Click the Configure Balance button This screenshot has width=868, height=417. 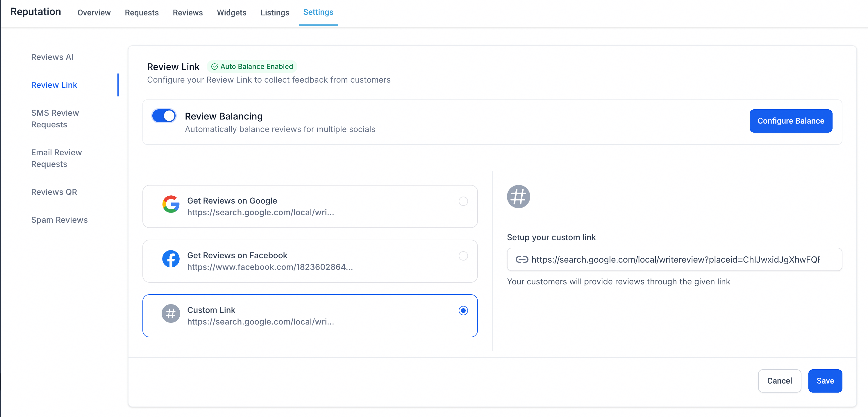coord(790,121)
